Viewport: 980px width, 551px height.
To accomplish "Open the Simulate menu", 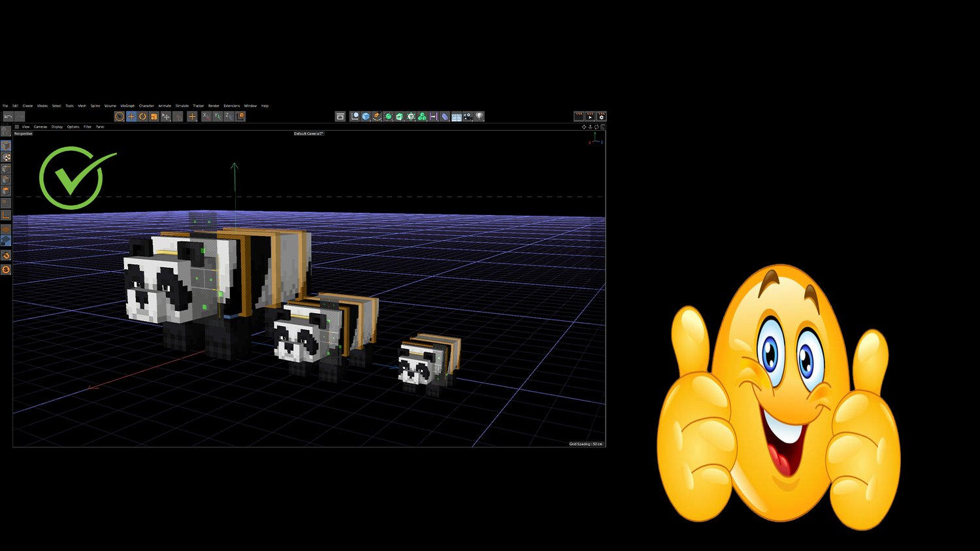I will [182, 106].
